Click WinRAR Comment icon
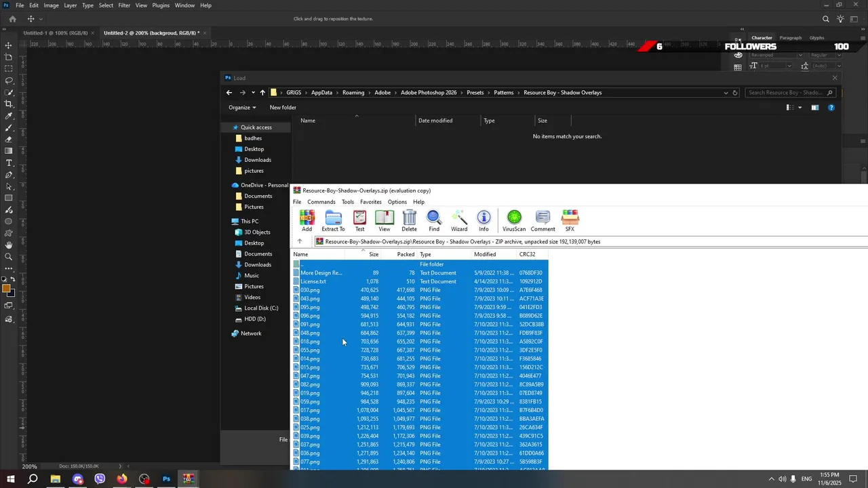The image size is (868, 488). coord(542,221)
